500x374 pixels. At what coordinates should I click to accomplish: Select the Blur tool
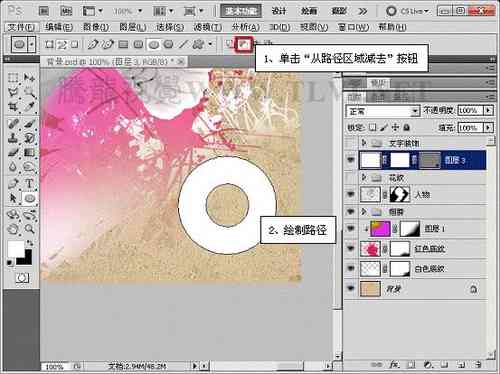[13, 167]
